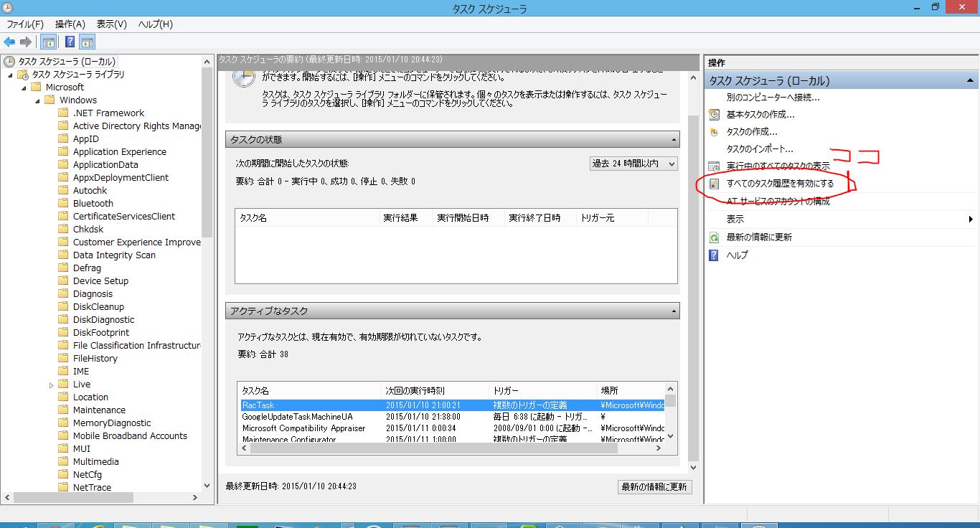Open the ファイル(F) menu
980x528 pixels.
pos(25,24)
